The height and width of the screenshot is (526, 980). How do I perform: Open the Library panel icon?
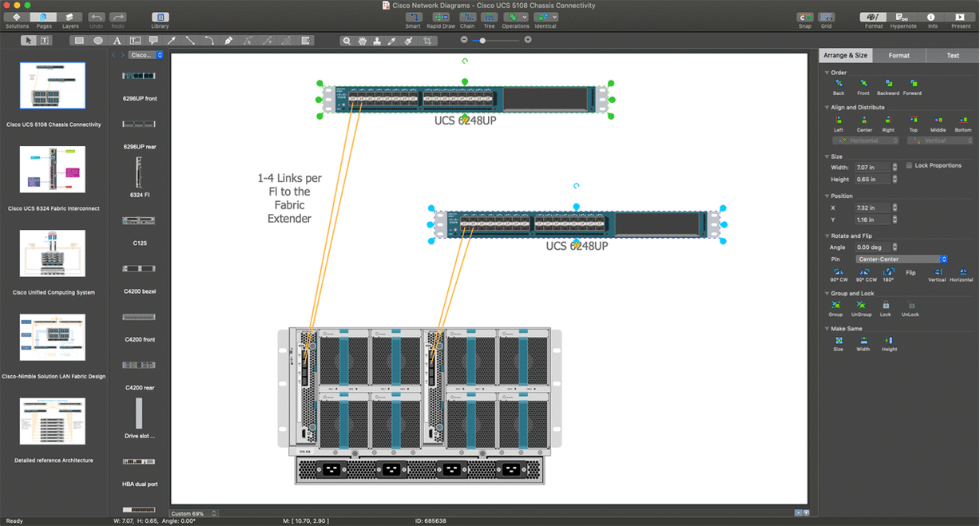click(x=160, y=17)
